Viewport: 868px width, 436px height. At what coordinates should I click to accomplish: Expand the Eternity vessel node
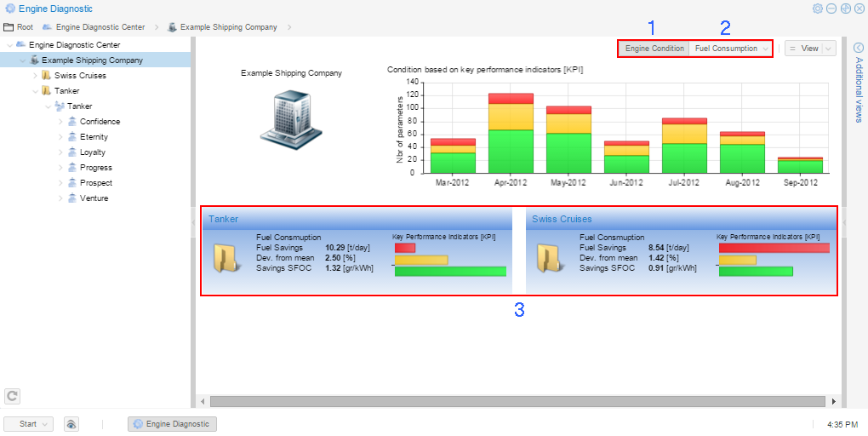[x=61, y=137]
